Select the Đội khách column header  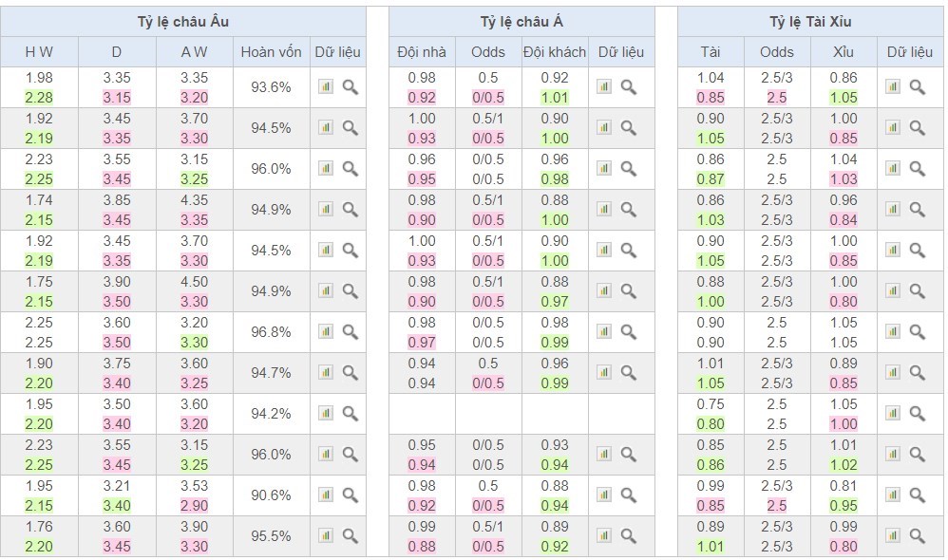click(555, 52)
